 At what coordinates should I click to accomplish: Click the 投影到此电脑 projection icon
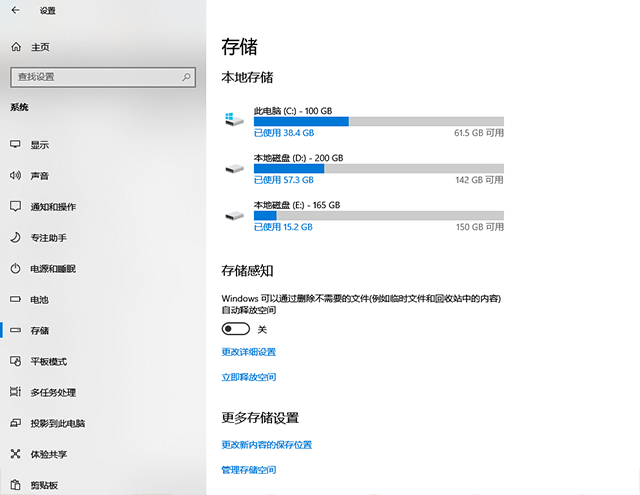16,423
